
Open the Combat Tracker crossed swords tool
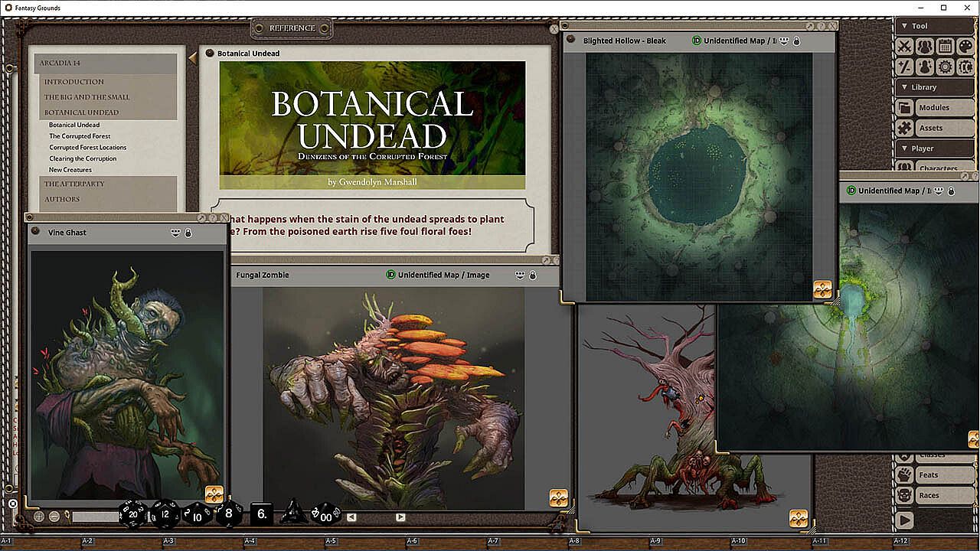point(905,47)
